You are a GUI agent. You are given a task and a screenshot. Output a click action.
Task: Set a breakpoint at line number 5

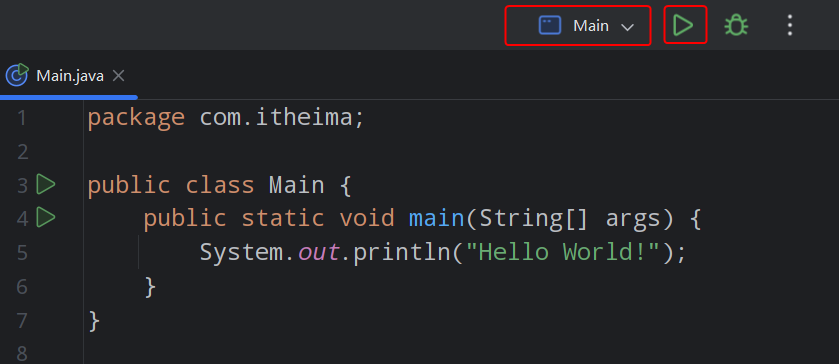[22, 252]
